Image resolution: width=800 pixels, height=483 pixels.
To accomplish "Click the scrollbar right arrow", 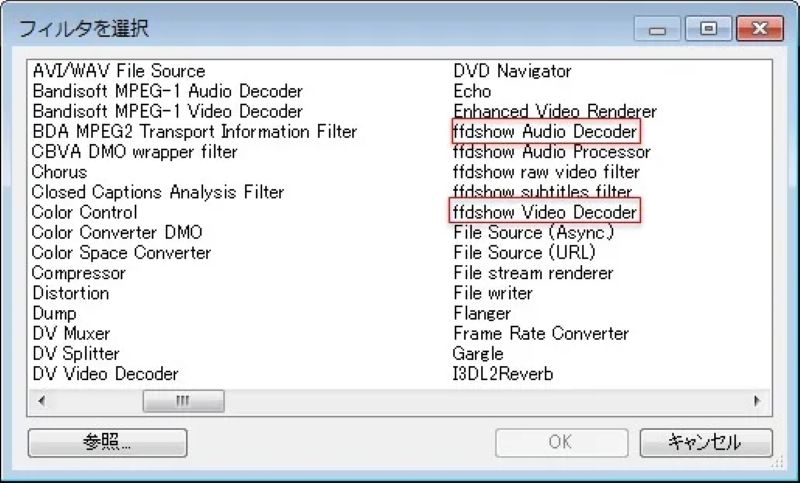I will (x=756, y=401).
